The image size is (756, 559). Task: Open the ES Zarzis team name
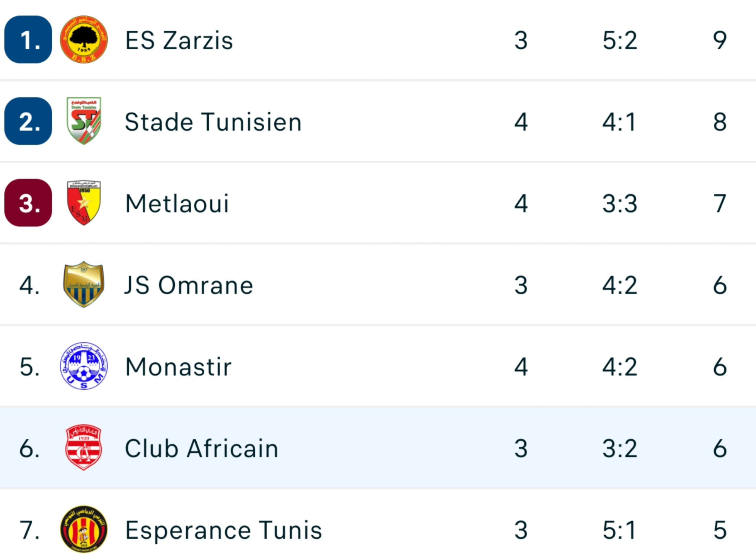(179, 40)
